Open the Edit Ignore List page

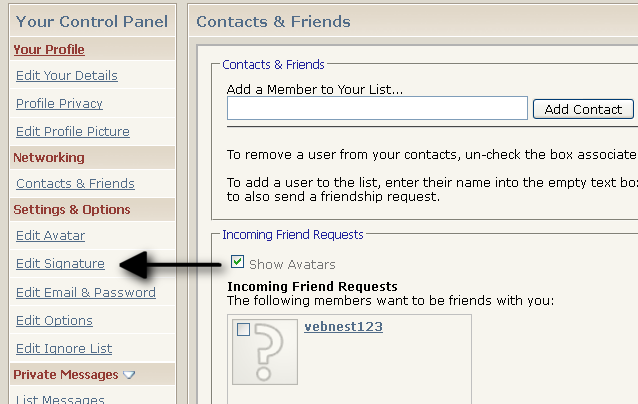(x=64, y=349)
